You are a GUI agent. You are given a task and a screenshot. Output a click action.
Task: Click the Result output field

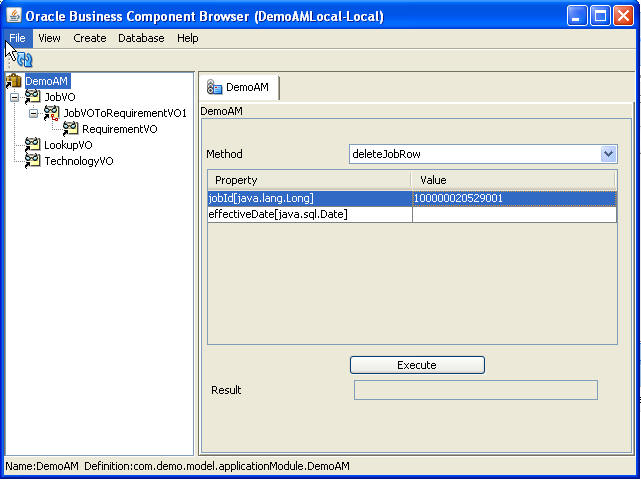[x=475, y=390]
